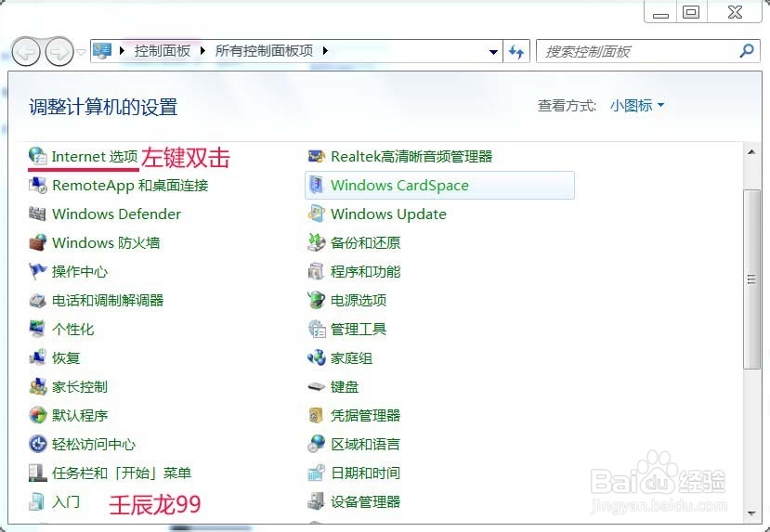Open the 任务栏和「开始」菜单 icon
Viewport: 770px width, 532px height.
point(38,473)
